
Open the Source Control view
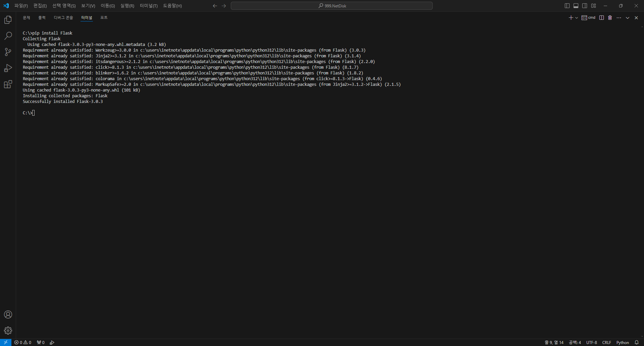point(8,52)
